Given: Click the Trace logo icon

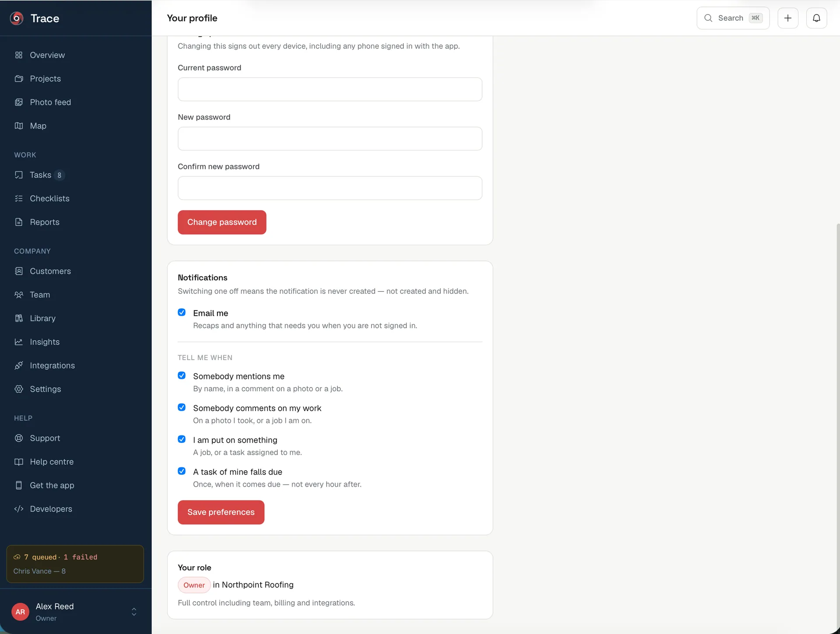Looking at the screenshot, I should click(17, 18).
